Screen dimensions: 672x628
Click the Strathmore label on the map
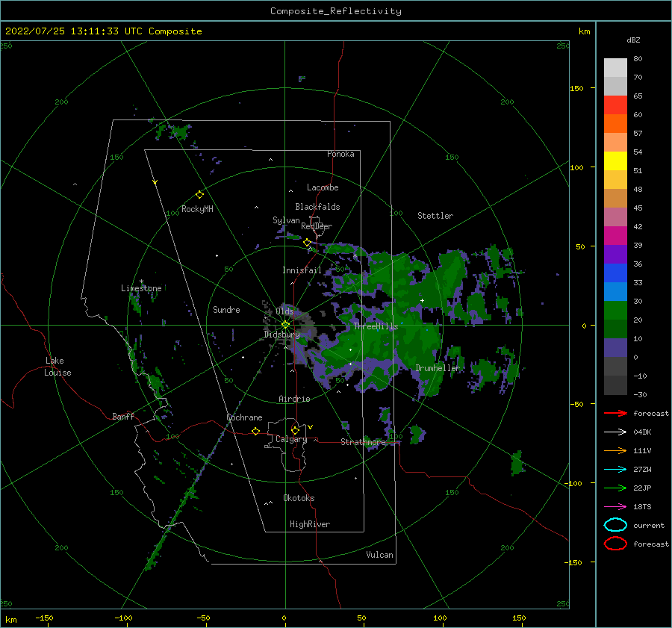click(x=363, y=442)
